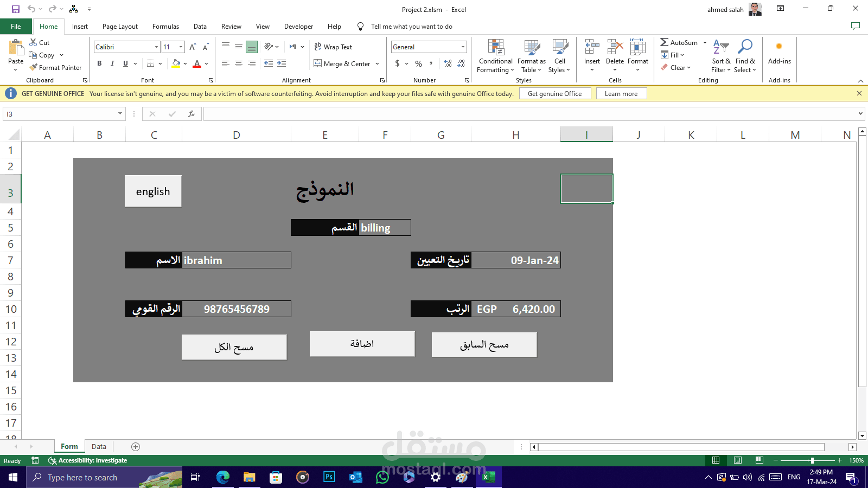Open the Developer tab
This screenshot has width=868, height=488.
tap(298, 27)
